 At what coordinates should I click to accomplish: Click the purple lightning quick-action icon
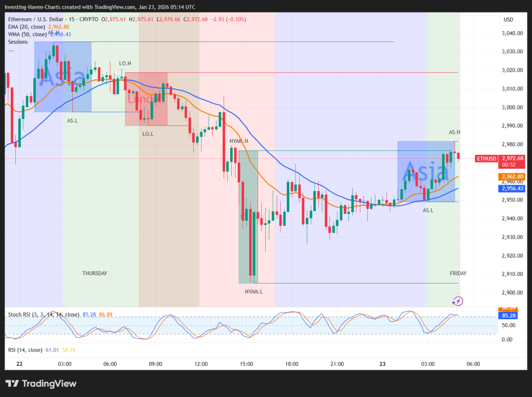click(457, 301)
